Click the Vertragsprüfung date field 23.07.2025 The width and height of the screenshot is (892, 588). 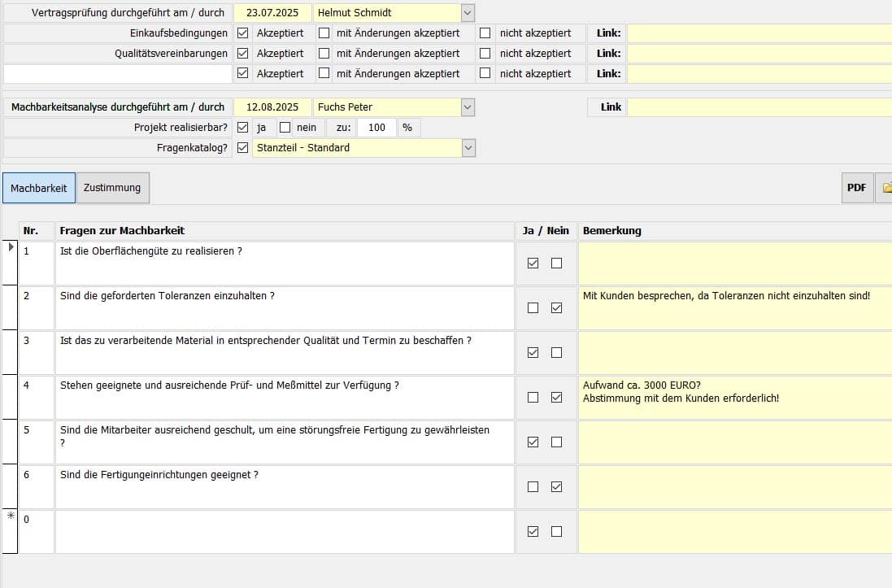272,13
